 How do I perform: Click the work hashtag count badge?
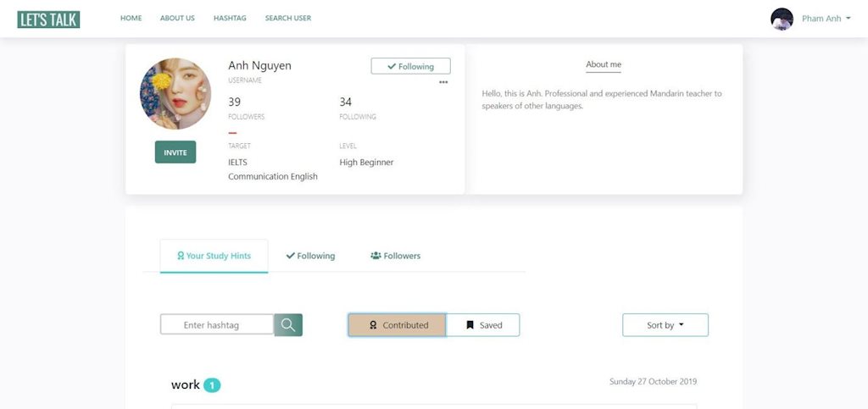coord(212,385)
